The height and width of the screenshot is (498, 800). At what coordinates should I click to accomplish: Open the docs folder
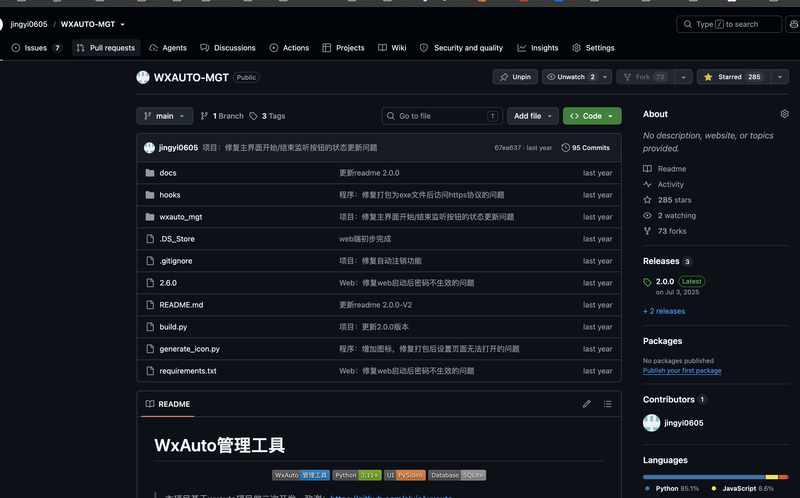pos(168,173)
